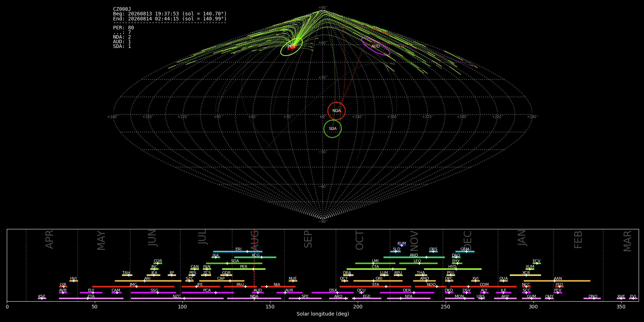
Task: Click the KUM shower marker
Action: pos(402,245)
